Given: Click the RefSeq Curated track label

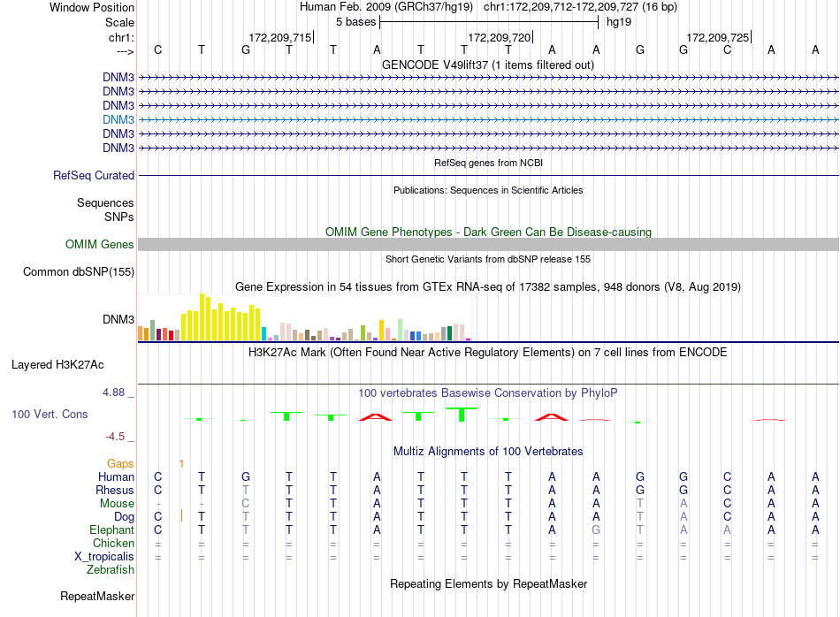Looking at the screenshot, I should 94,175.
